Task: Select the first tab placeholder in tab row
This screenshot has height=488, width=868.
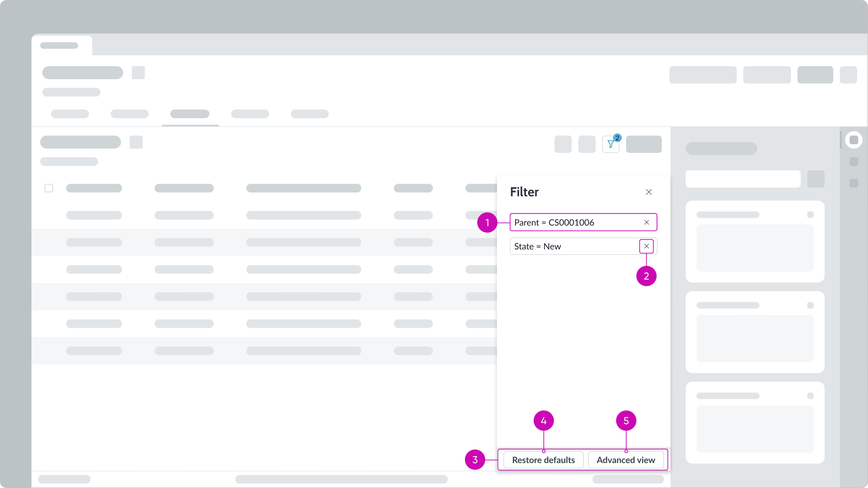Action: click(70, 114)
